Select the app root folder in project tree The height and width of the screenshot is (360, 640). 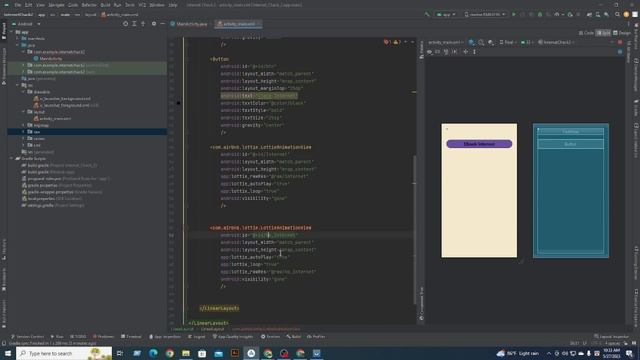click(21, 32)
